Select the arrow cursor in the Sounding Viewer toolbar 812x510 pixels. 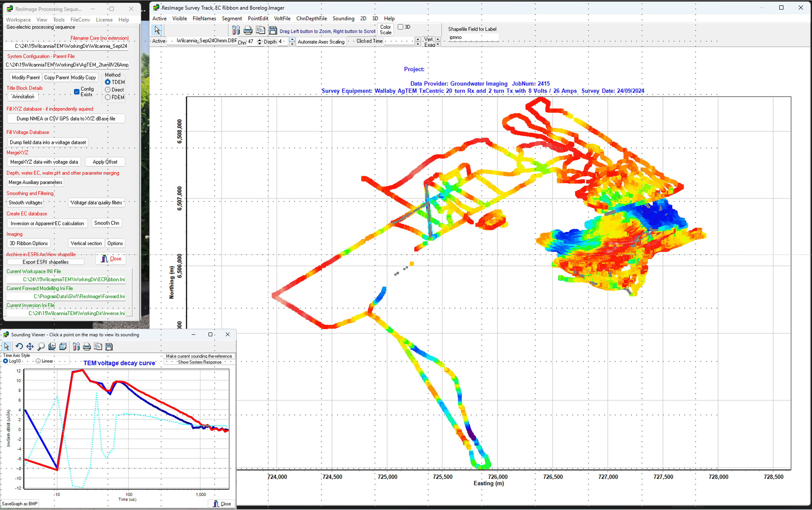(6, 346)
